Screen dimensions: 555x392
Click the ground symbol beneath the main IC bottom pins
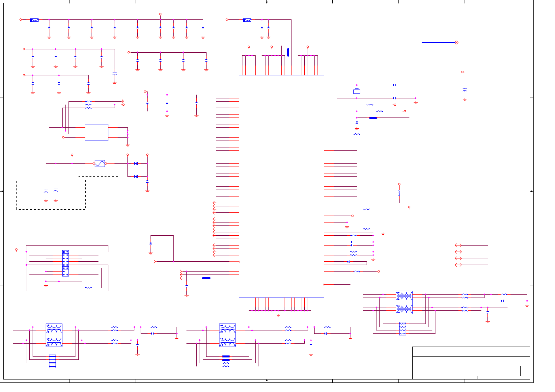[x=278, y=315]
